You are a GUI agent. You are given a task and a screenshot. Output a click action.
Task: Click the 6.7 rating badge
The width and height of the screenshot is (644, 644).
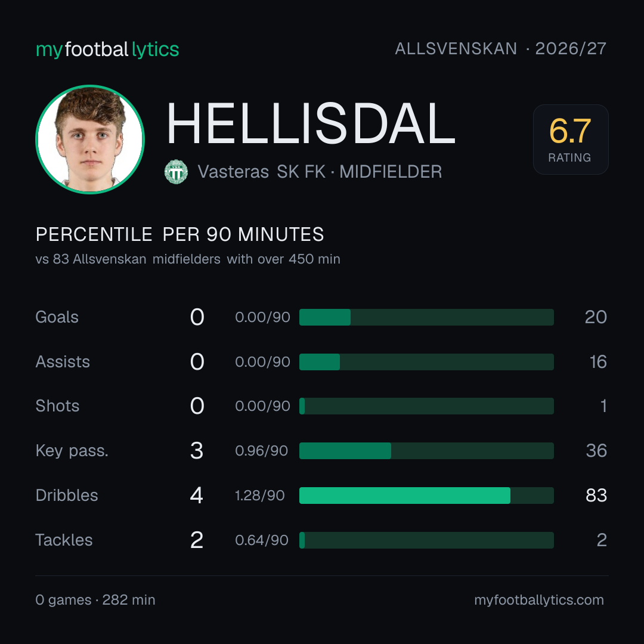[x=571, y=139]
